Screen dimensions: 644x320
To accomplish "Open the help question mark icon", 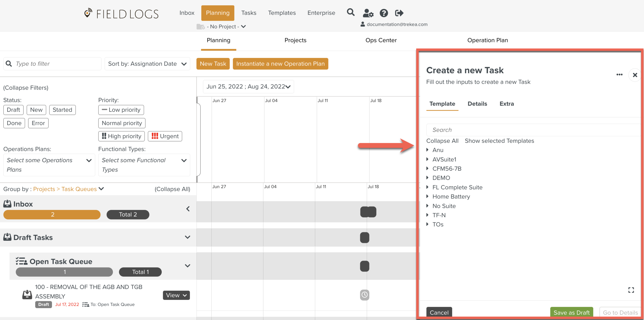I will 384,13.
